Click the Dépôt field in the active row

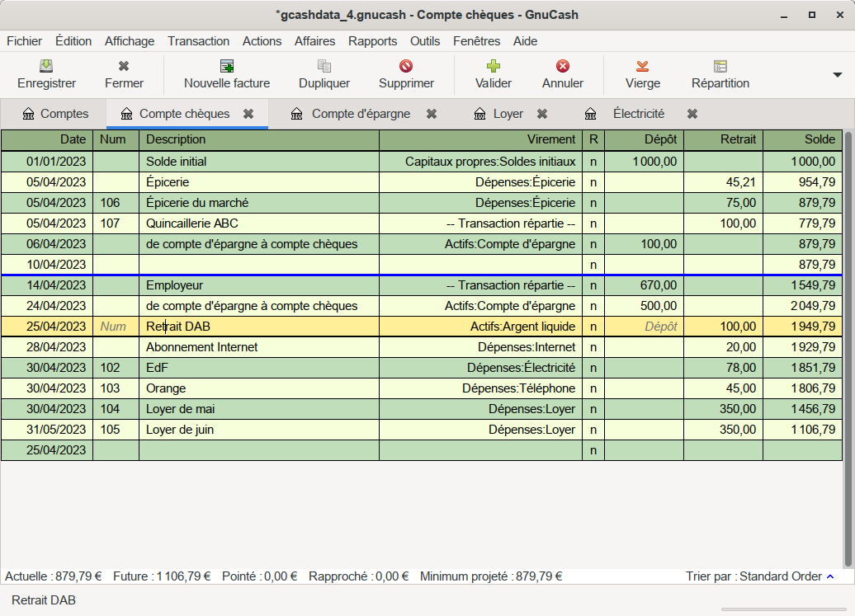pyautogui.click(x=644, y=327)
